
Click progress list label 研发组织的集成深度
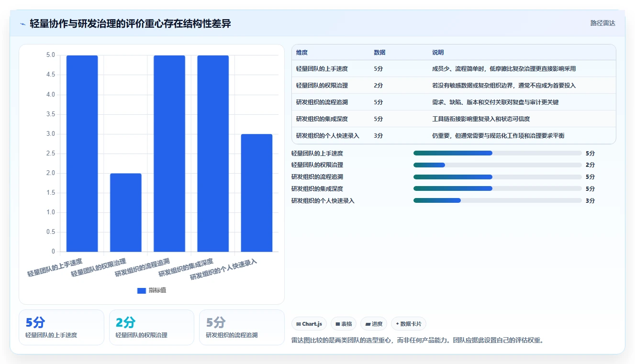pyautogui.click(x=317, y=189)
